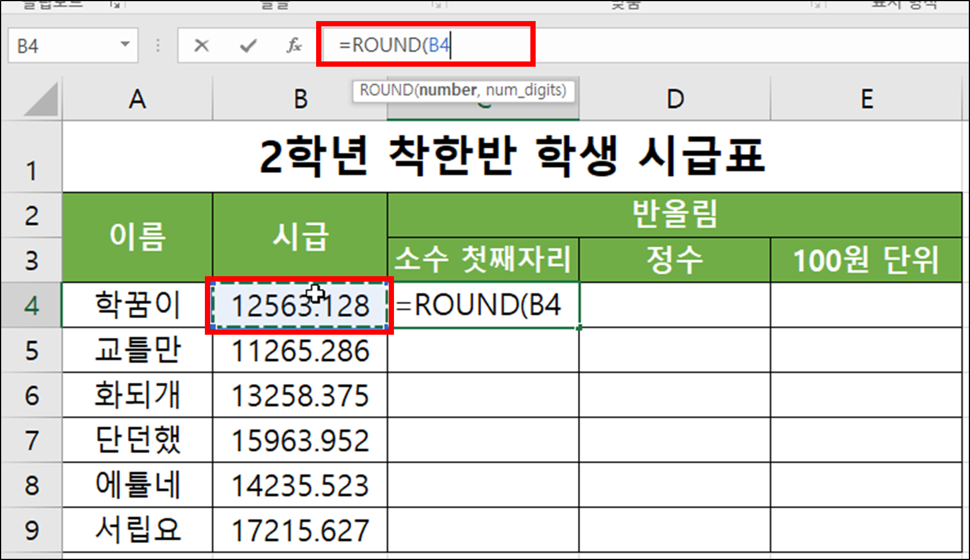970x560 pixels.
Task: Click the num_digits hint in the ROUND tooltip
Action: [526, 90]
